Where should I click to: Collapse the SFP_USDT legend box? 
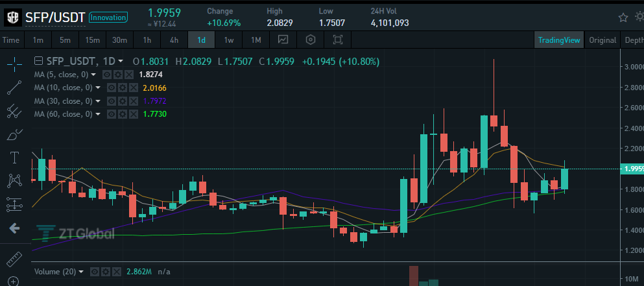point(38,62)
